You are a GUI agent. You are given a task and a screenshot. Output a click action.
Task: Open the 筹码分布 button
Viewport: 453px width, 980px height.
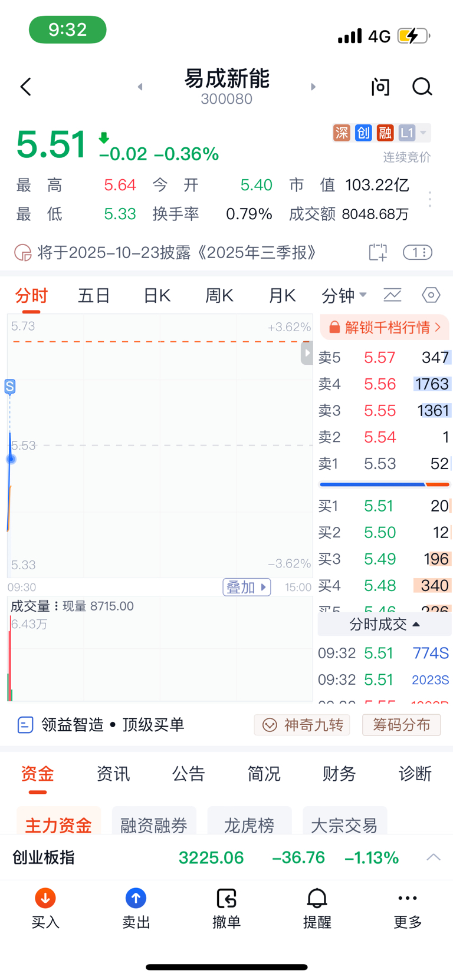pyautogui.click(x=401, y=725)
